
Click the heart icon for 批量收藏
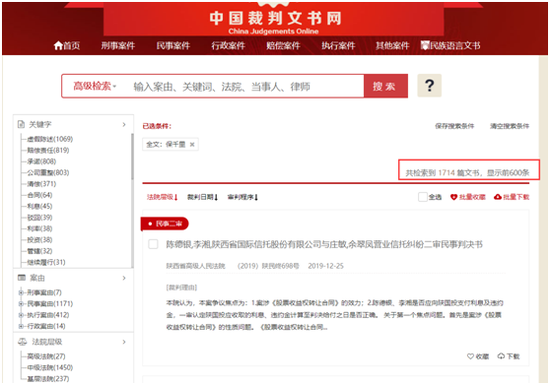pos(454,197)
